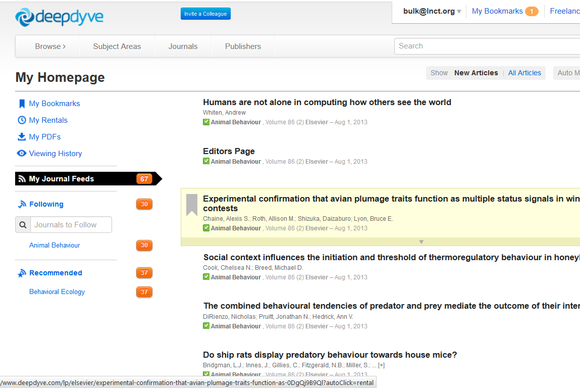This screenshot has width=580, height=388.
Task: Open Subject Areas in navigation bar
Action: tap(117, 47)
